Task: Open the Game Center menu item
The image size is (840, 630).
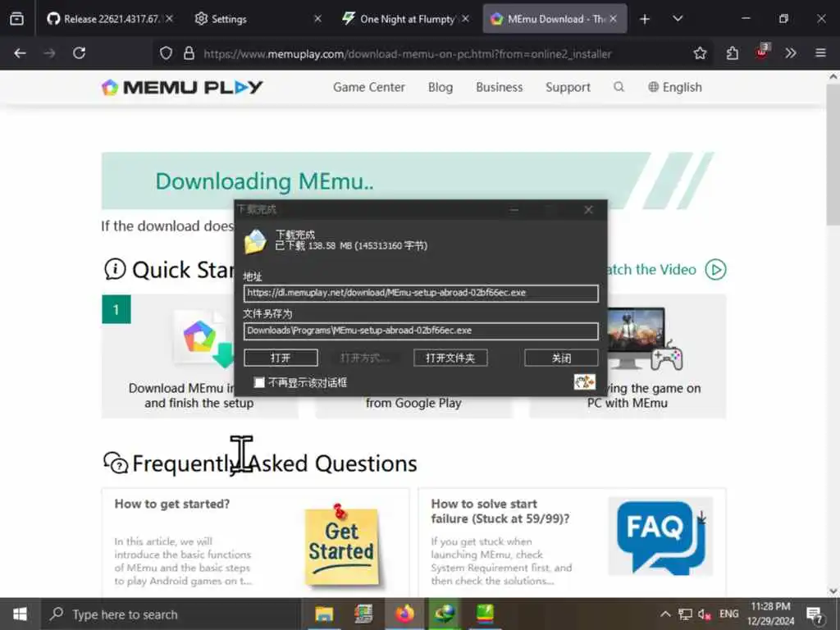Action: point(369,87)
